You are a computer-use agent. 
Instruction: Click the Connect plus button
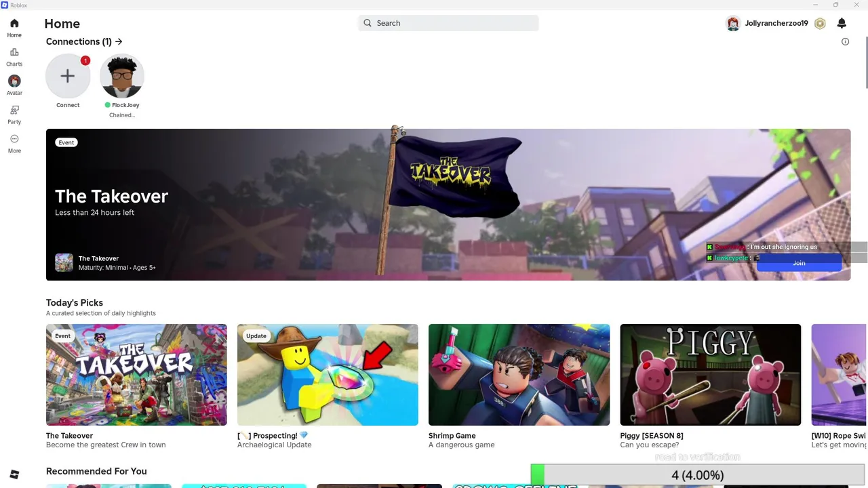click(x=68, y=76)
